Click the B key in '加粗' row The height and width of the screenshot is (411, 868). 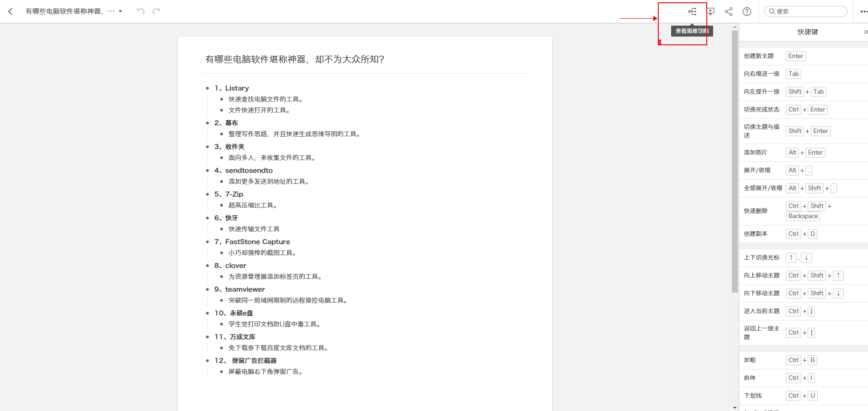click(x=813, y=360)
